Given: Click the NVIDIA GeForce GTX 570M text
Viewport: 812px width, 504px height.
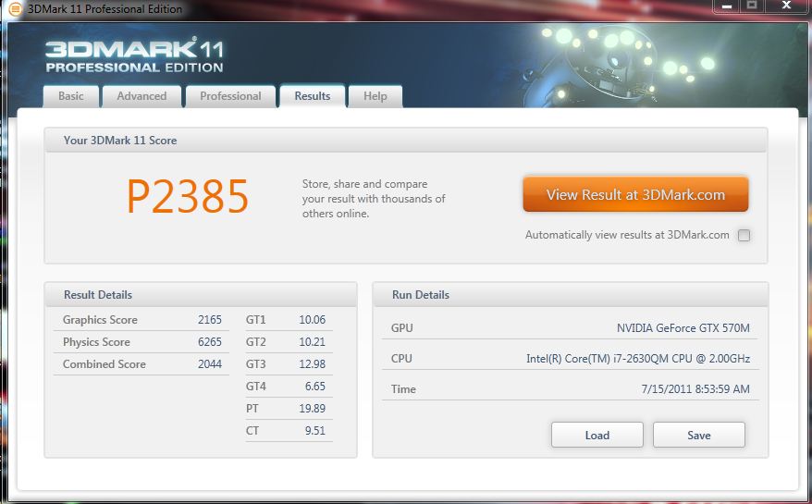Looking at the screenshot, I should click(x=683, y=328).
